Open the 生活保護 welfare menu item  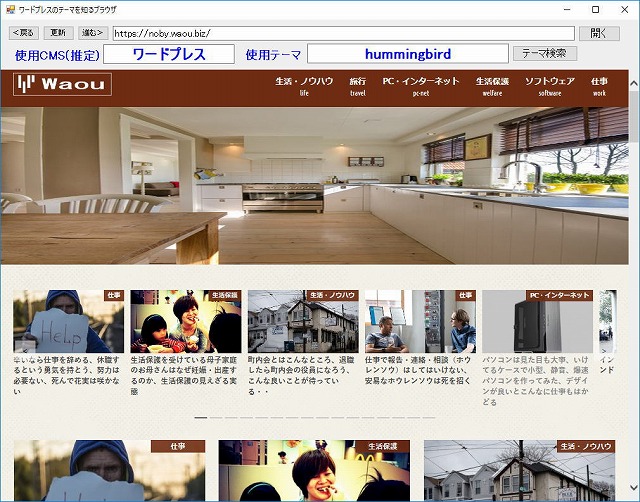[x=492, y=86]
